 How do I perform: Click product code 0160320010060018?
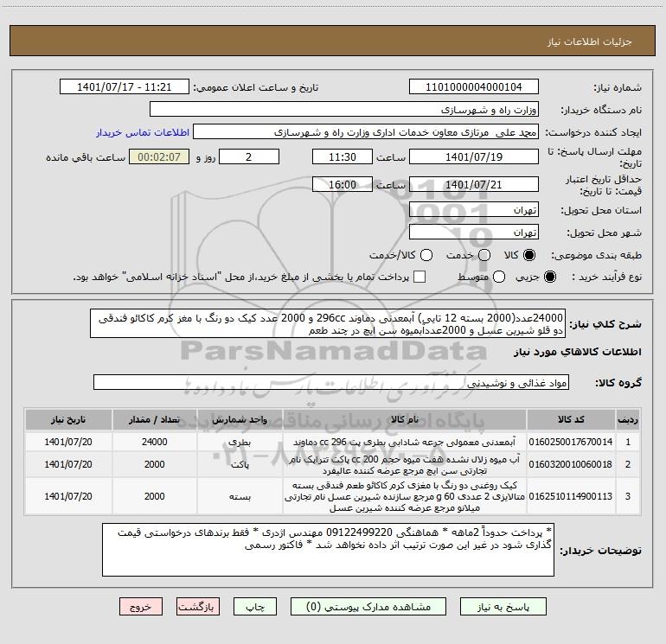571,464
